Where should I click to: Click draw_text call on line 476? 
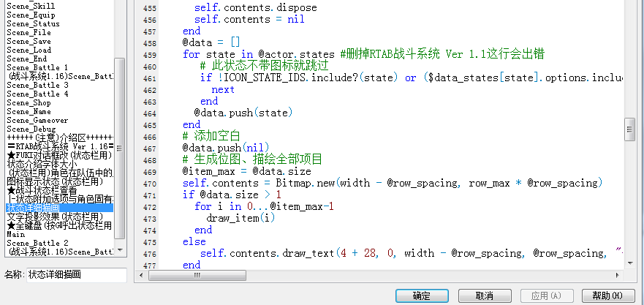pyautogui.click(x=308, y=253)
